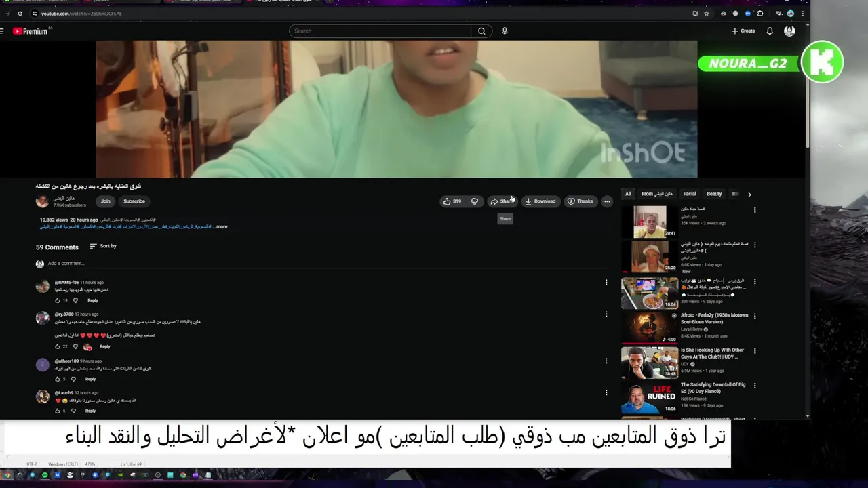Image resolution: width=868 pixels, height=488 pixels.
Task: Open options for the Big Ed video
Action: pyautogui.click(x=755, y=386)
